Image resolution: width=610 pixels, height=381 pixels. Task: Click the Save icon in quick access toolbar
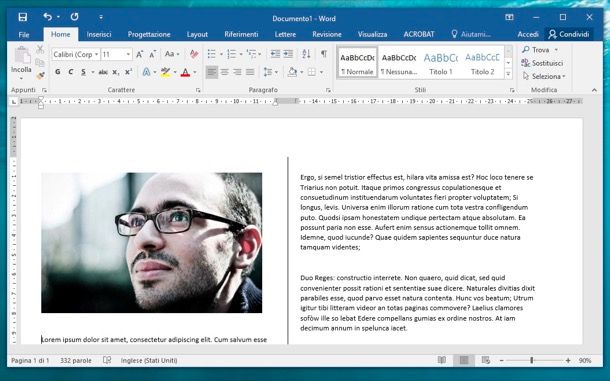[x=23, y=18]
